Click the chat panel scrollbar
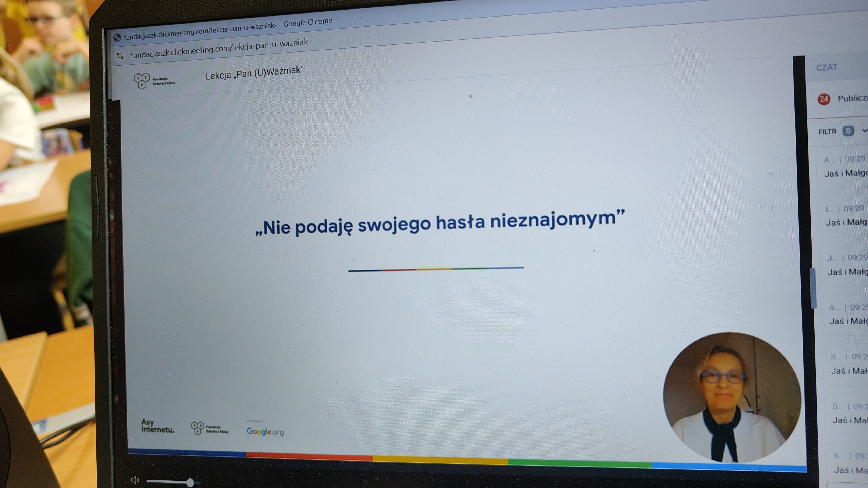This screenshot has width=868, height=488. [x=813, y=288]
